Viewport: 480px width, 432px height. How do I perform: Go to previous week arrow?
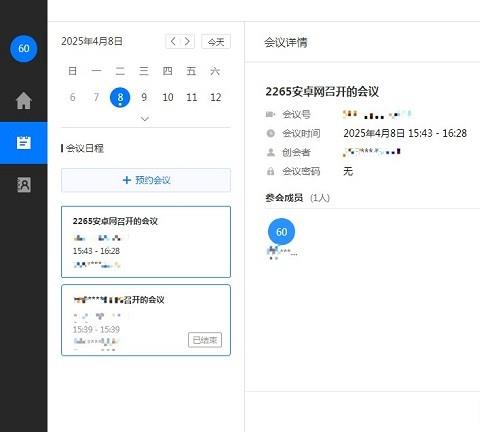[x=173, y=42]
